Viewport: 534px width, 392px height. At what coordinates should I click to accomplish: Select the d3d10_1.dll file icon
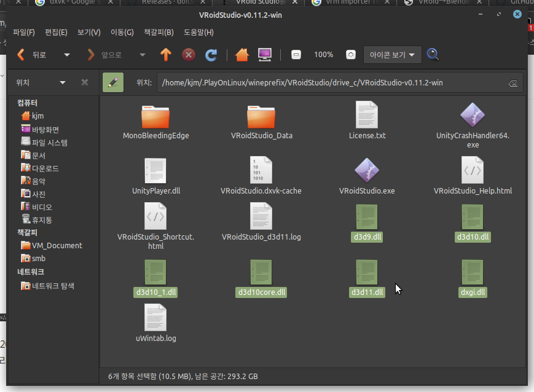point(155,272)
